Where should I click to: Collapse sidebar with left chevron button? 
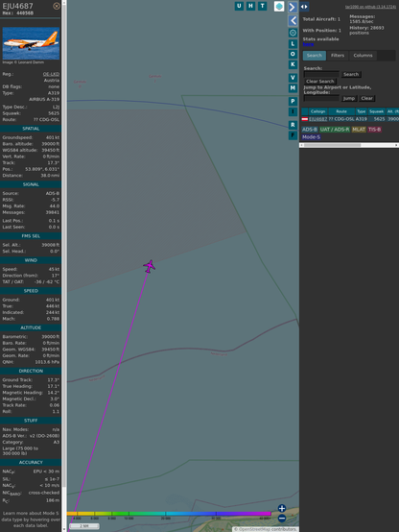point(293,20)
